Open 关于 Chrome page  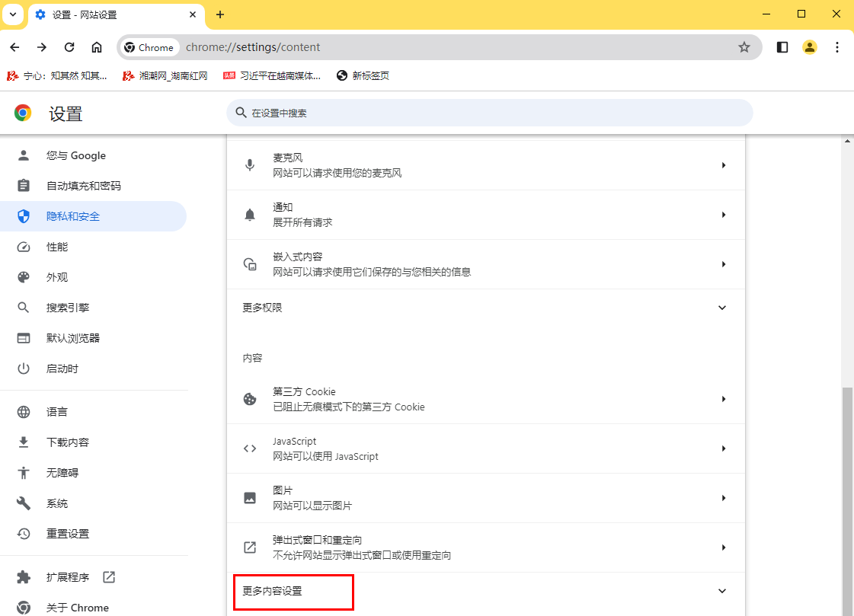[93, 608]
